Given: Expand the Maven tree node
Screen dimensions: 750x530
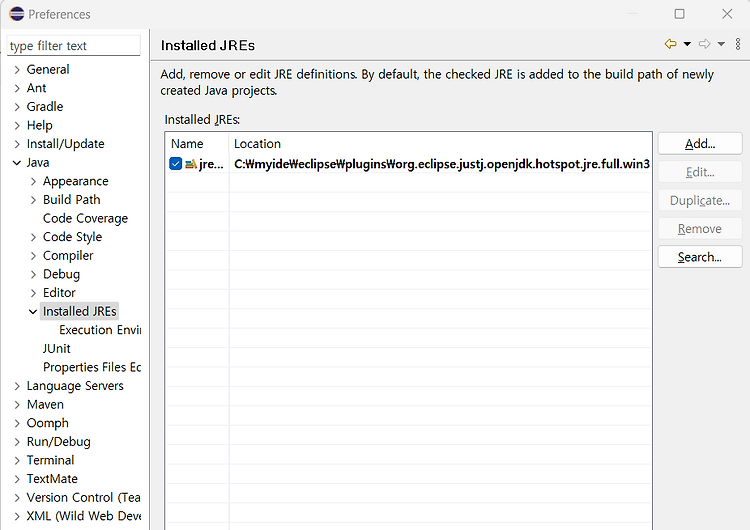Looking at the screenshot, I should click(17, 405).
